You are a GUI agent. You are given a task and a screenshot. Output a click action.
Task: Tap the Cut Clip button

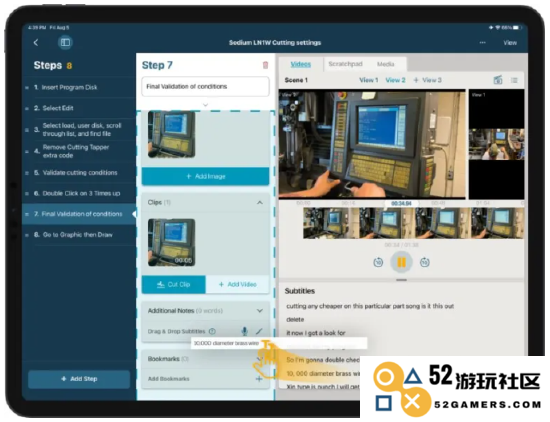(x=174, y=284)
